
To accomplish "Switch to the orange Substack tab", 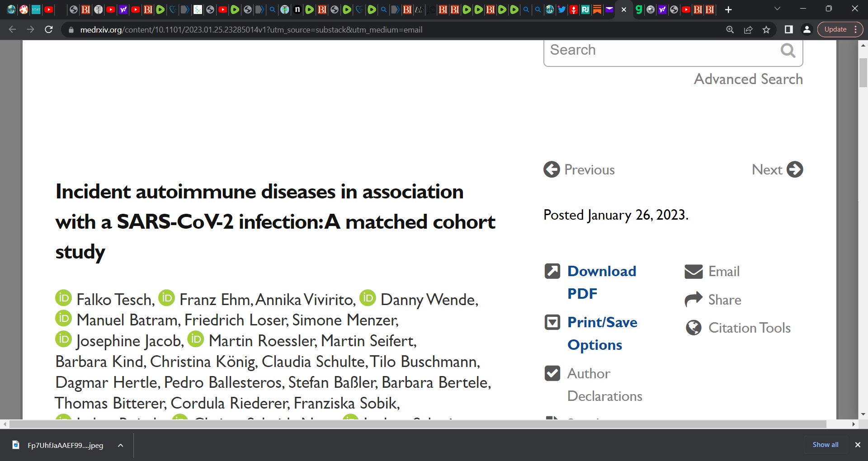I will tap(597, 9).
